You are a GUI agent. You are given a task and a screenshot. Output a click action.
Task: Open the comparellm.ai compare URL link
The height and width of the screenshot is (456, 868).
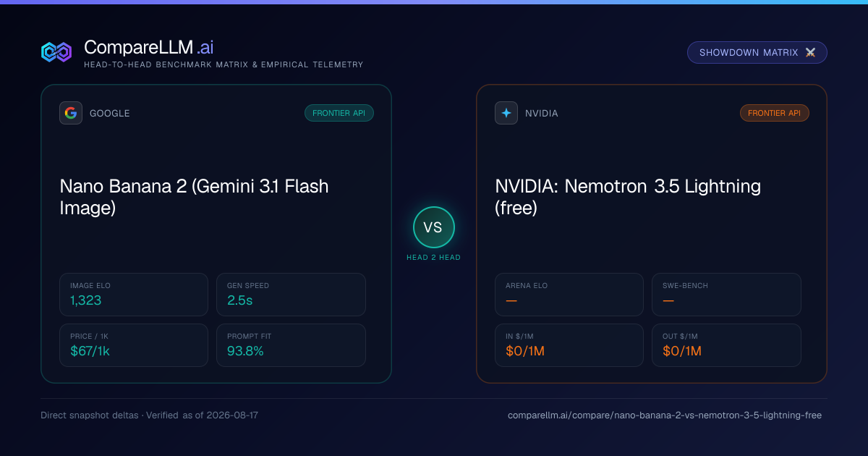coord(665,415)
